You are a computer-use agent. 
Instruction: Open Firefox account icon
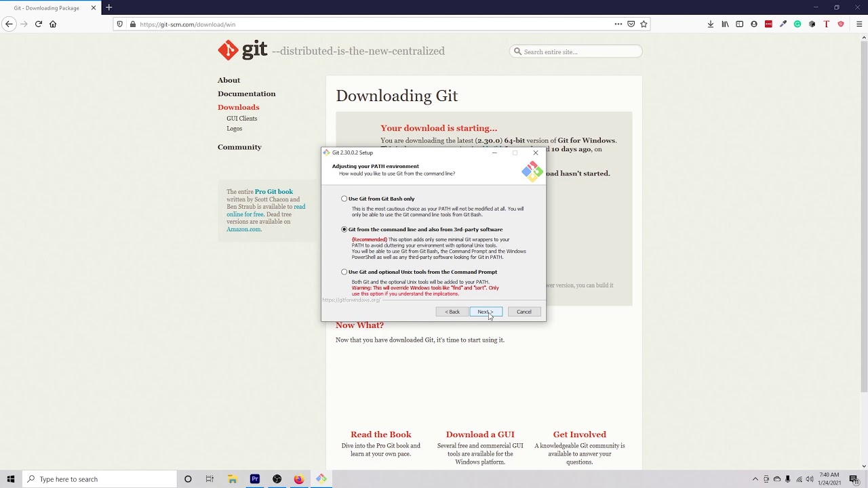754,24
